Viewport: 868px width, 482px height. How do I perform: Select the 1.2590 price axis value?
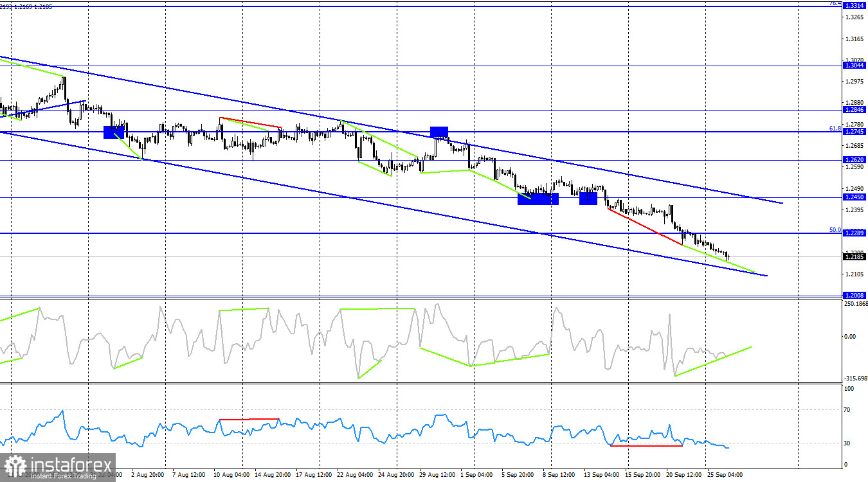[x=854, y=167]
